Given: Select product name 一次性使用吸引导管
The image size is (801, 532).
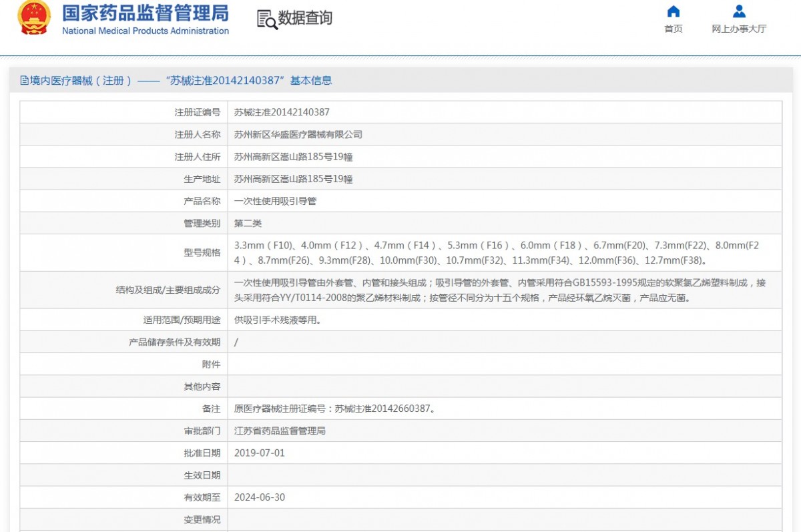Looking at the screenshot, I should [x=276, y=201].
